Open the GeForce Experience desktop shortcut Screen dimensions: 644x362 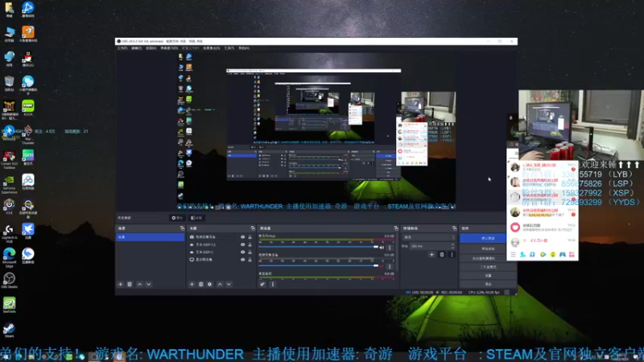[9, 184]
